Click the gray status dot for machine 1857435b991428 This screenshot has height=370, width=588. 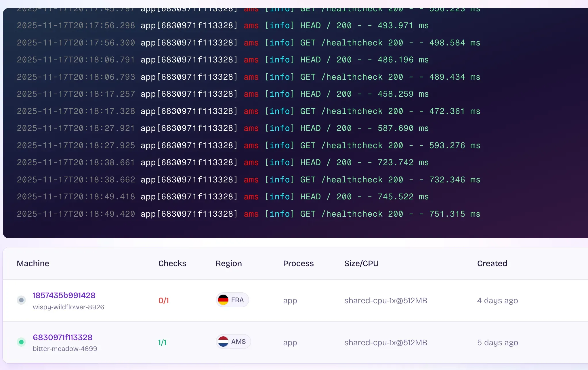(x=21, y=300)
